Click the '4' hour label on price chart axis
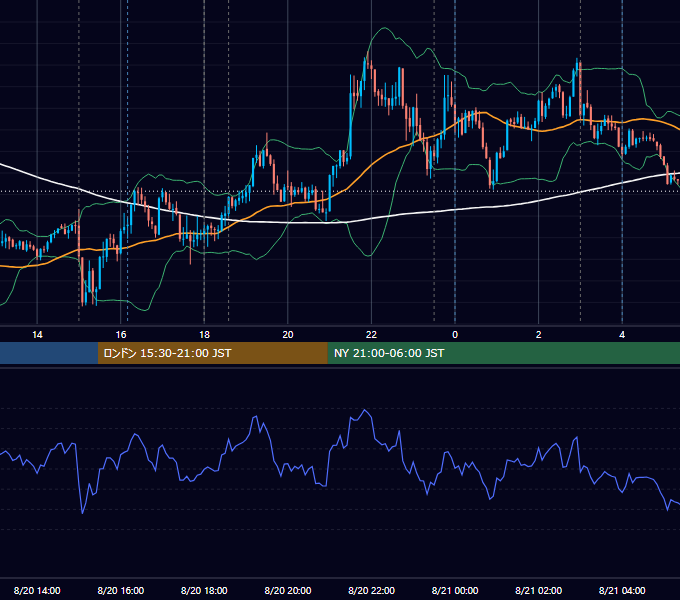The image size is (680, 600). 622,335
